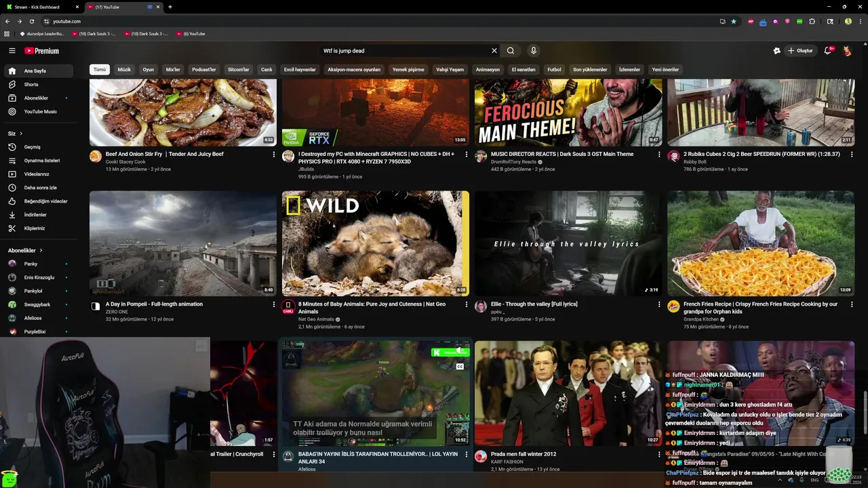The image size is (868, 488).
Task: Open Panky channel subscription
Action: pyautogui.click(x=38, y=264)
